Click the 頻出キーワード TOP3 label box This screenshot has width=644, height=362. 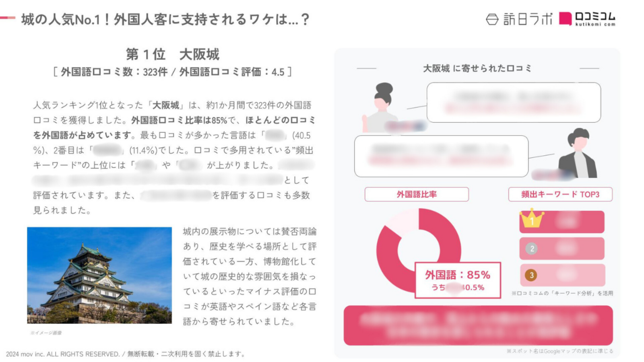560,194
